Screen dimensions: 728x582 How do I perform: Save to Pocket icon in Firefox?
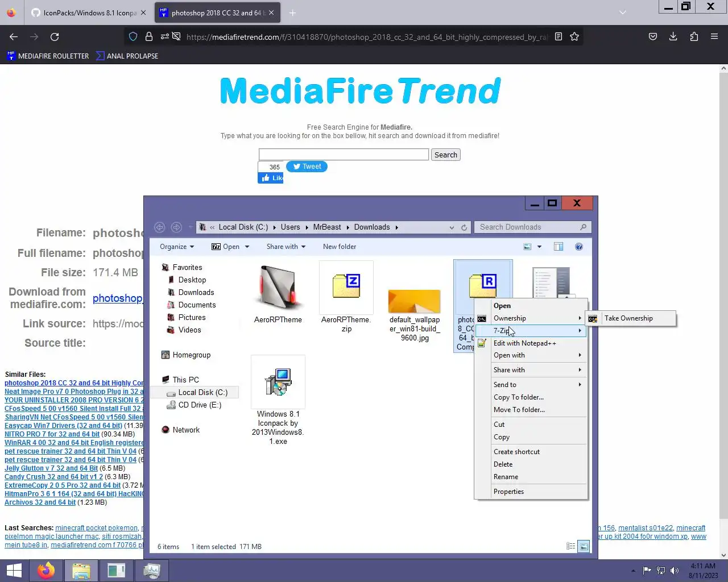point(652,37)
